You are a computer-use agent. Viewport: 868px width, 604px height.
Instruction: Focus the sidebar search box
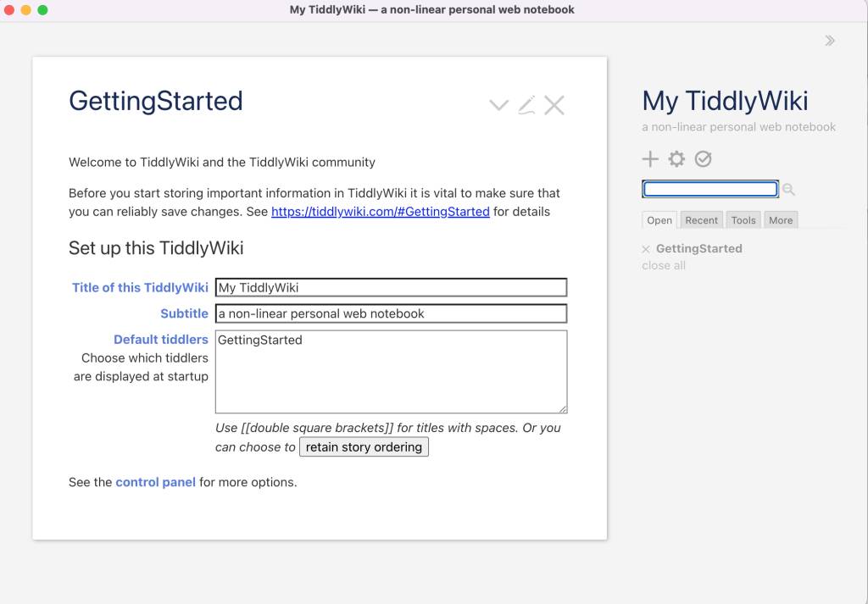710,189
